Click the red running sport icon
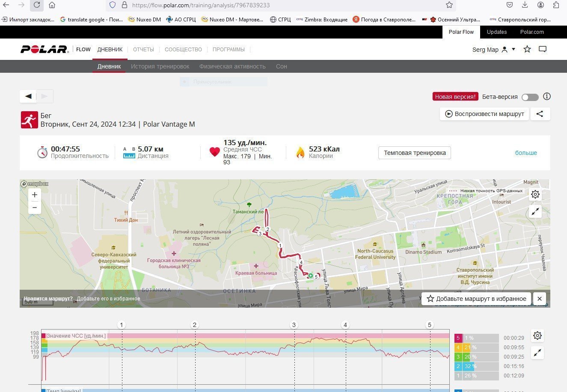567x392 pixels. tap(30, 120)
